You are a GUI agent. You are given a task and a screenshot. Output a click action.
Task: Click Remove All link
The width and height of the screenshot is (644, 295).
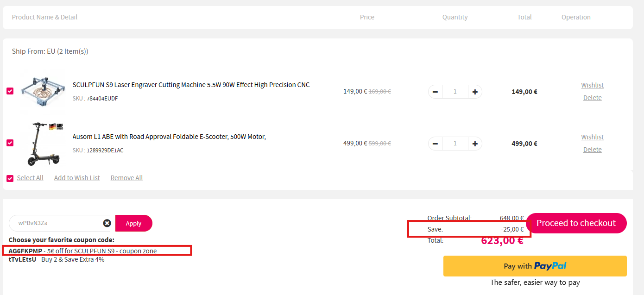coord(126,178)
